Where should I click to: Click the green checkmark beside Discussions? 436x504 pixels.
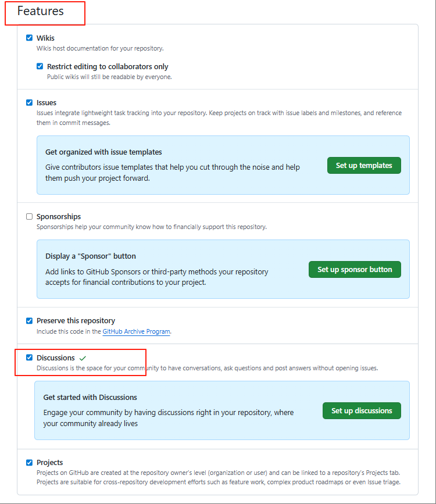click(83, 358)
